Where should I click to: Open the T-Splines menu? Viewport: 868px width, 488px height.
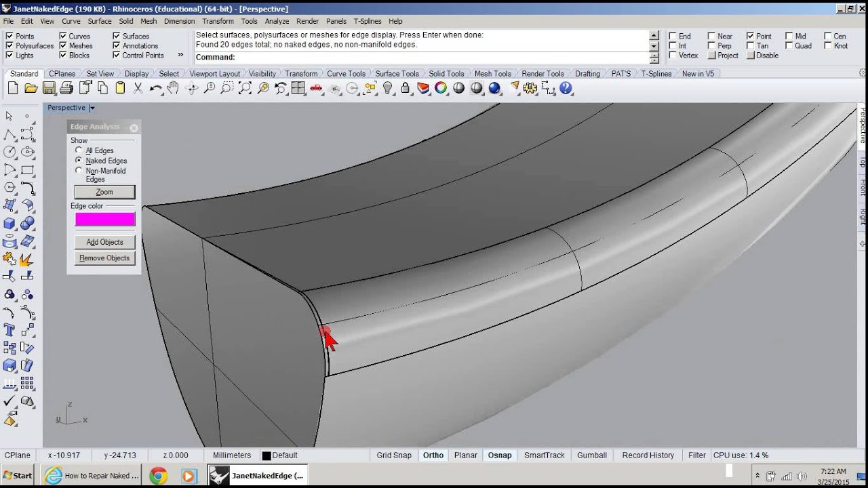tap(368, 21)
